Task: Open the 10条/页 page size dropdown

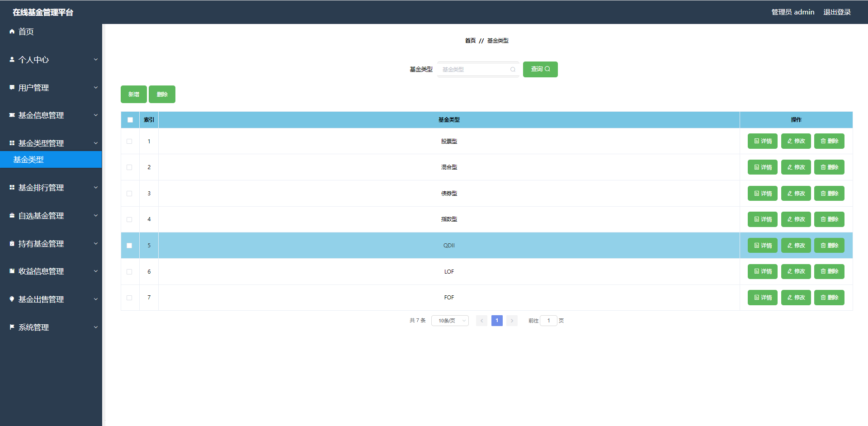Action: [450, 321]
